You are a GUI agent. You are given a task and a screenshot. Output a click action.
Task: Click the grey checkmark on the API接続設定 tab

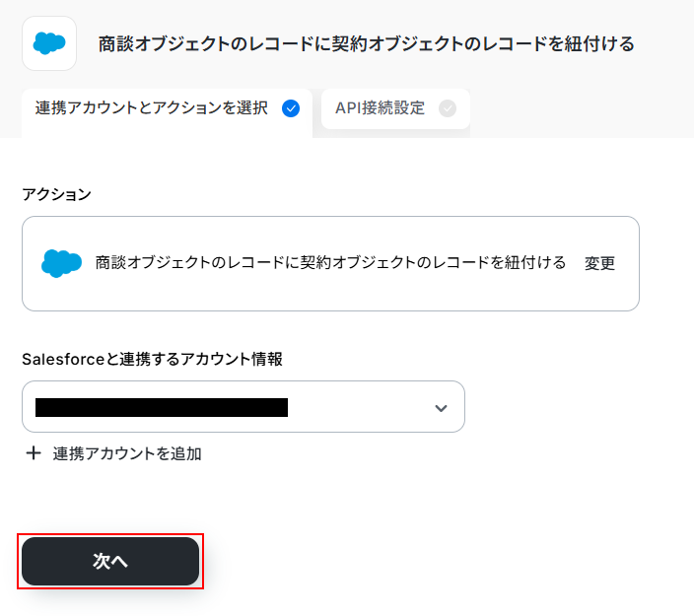pyautogui.click(x=448, y=108)
